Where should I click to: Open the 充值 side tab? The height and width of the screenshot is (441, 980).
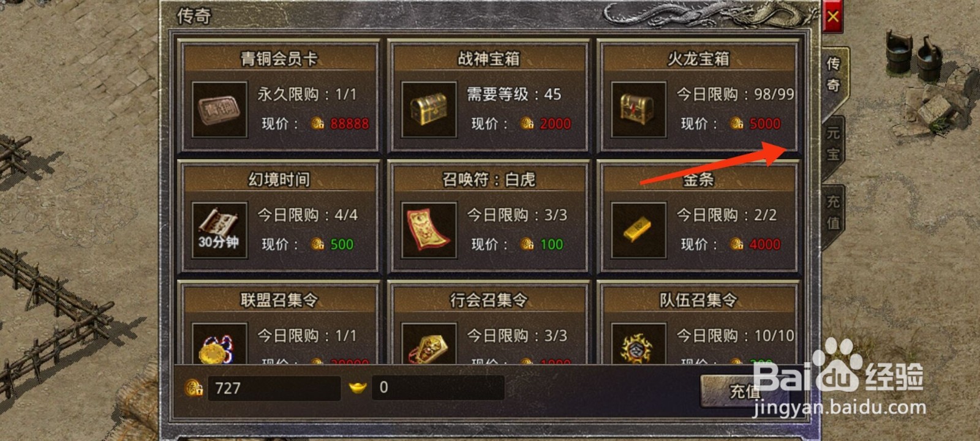coord(833,212)
